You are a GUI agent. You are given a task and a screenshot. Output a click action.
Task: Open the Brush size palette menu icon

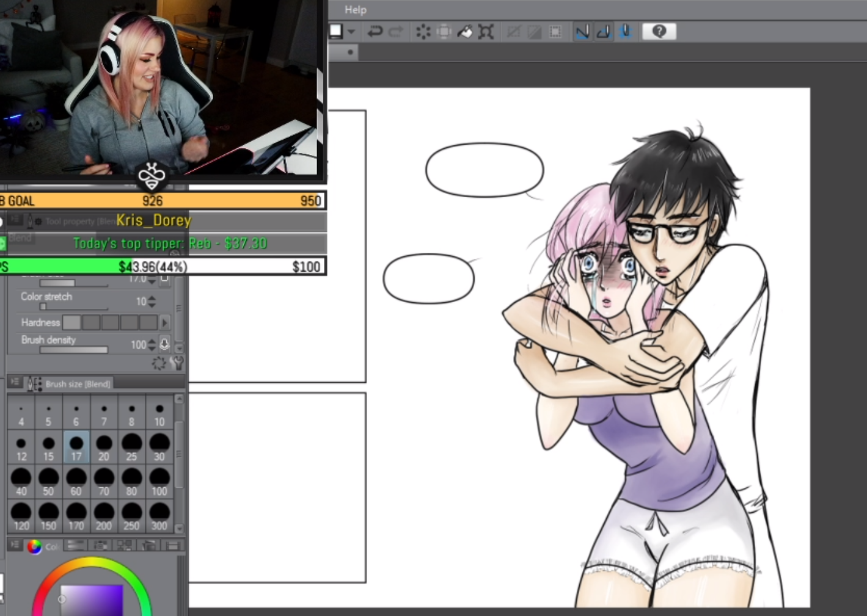(x=15, y=382)
